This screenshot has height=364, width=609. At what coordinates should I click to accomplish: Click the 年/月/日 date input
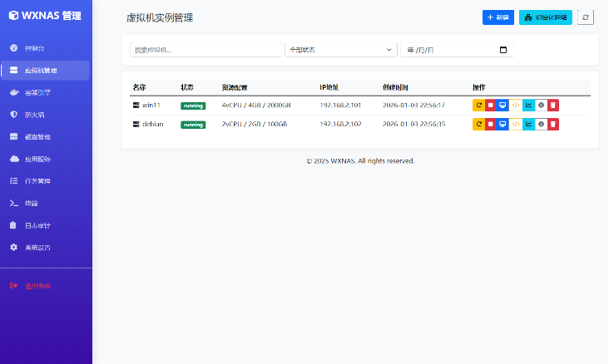pyautogui.click(x=457, y=50)
